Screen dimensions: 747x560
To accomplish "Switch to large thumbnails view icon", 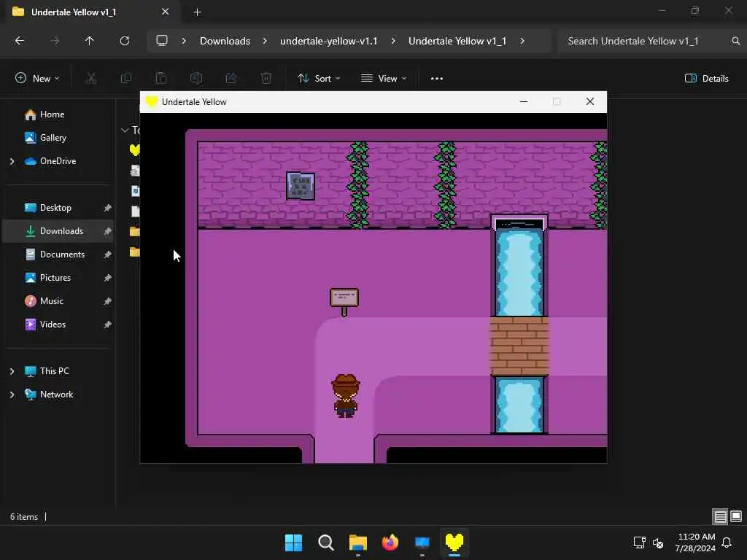I will [736, 516].
